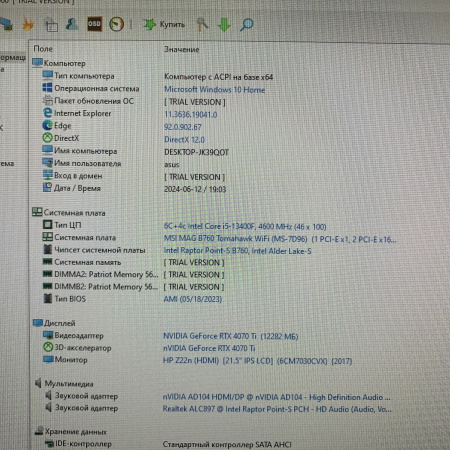
Task: Select the Тип компьютера row
Action: click(157, 76)
